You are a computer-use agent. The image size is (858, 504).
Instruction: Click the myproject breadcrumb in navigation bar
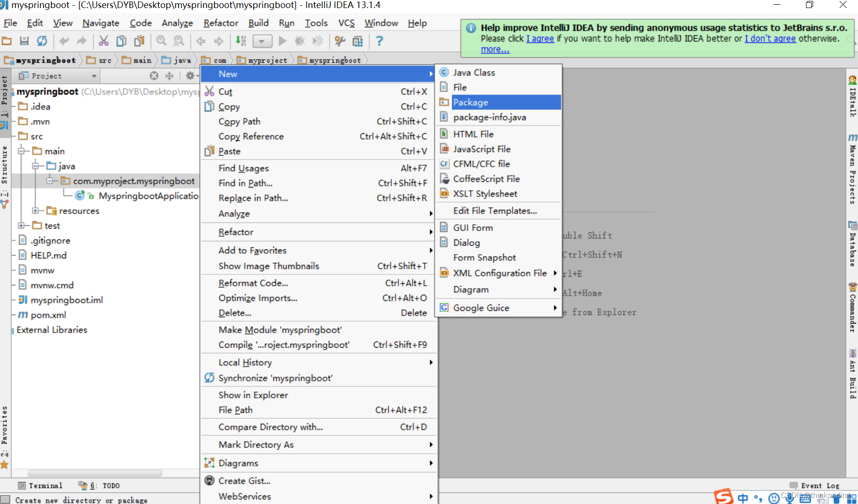[262, 60]
